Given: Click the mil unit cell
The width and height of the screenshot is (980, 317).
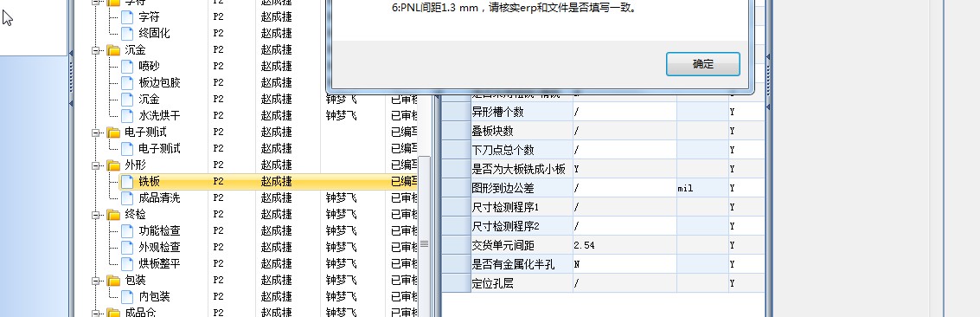Looking at the screenshot, I should pos(702,188).
